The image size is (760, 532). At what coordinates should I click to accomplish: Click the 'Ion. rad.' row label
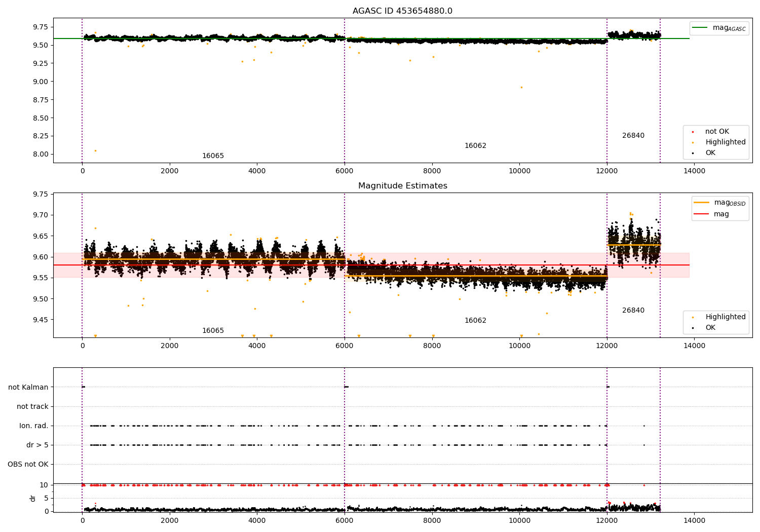(x=34, y=426)
